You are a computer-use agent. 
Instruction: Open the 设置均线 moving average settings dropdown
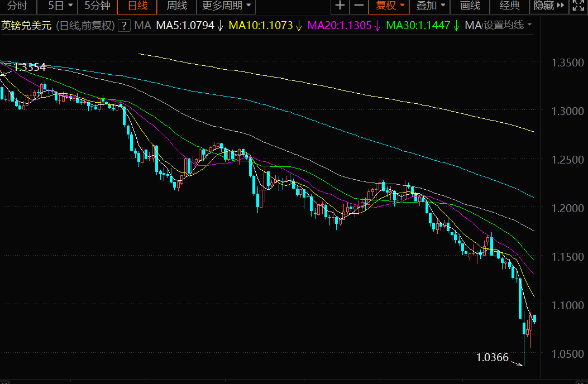coord(506,25)
